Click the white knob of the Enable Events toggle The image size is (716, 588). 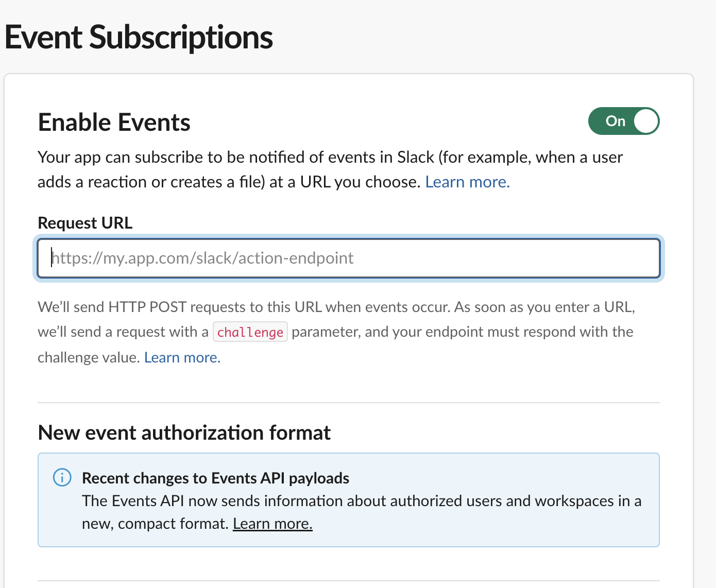click(x=646, y=121)
